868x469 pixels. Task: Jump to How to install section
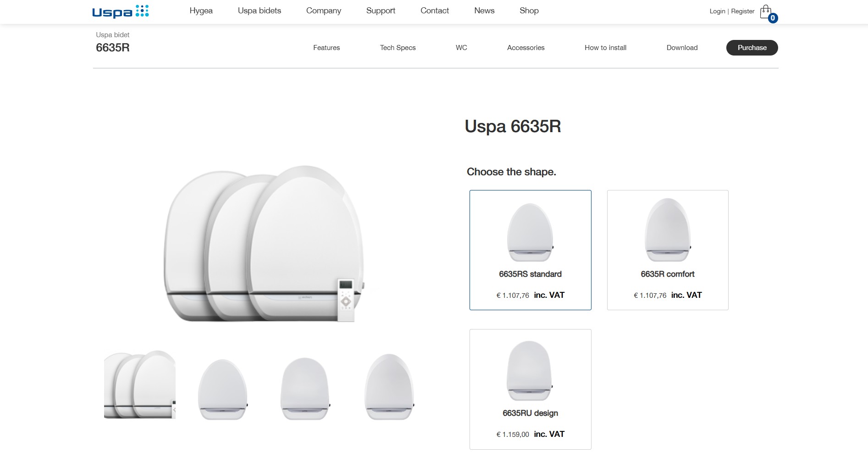pyautogui.click(x=605, y=48)
